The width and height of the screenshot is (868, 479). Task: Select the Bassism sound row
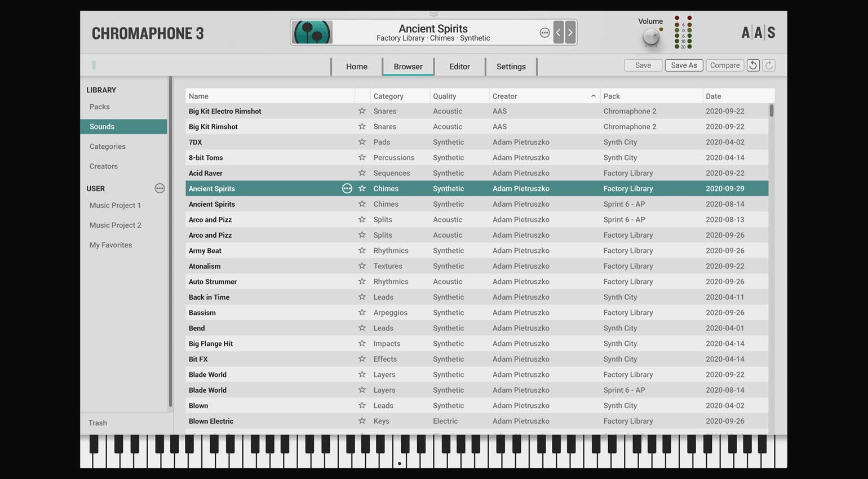pos(477,312)
